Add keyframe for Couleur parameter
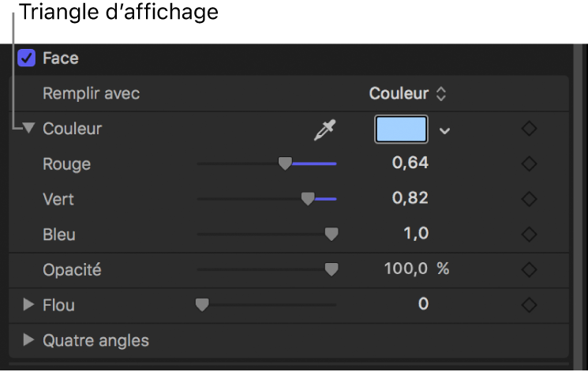588x372 pixels. pos(530,129)
